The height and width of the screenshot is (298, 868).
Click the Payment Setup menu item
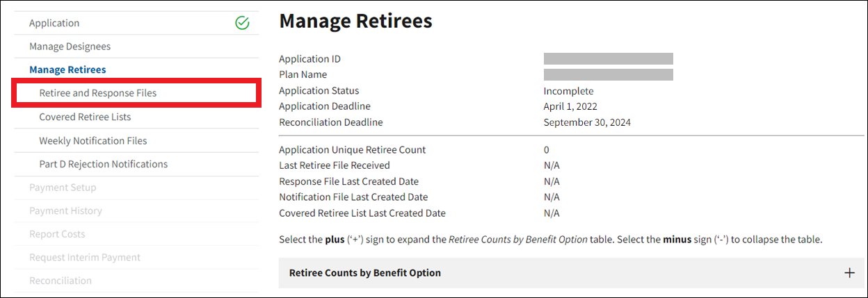tap(63, 188)
